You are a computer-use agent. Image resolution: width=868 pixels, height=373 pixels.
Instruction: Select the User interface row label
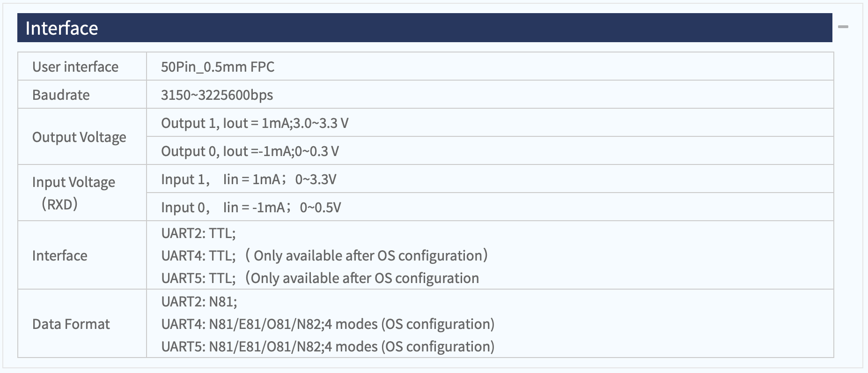point(75,67)
